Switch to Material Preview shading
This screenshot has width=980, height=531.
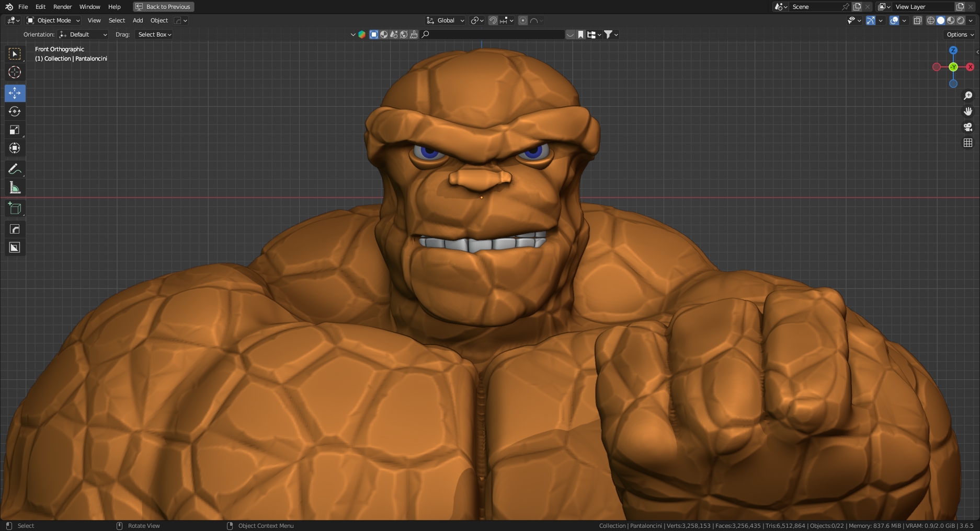pyautogui.click(x=951, y=20)
